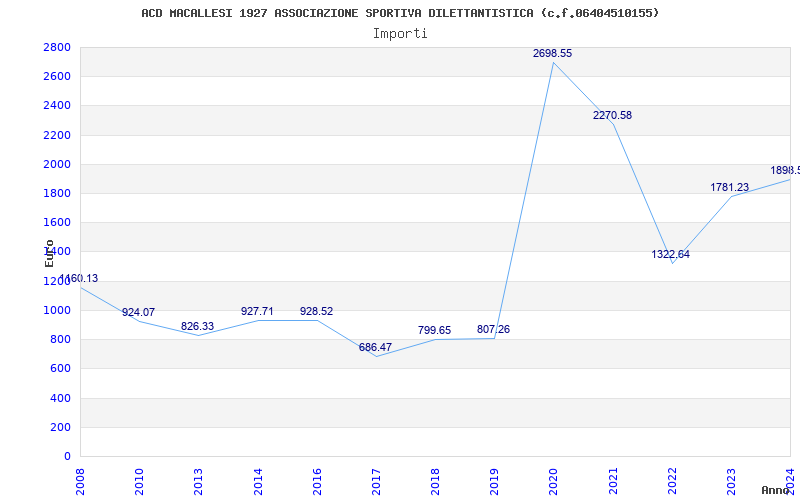Select the 2018 x-axis label
This screenshot has height=500, width=800.
click(435, 482)
